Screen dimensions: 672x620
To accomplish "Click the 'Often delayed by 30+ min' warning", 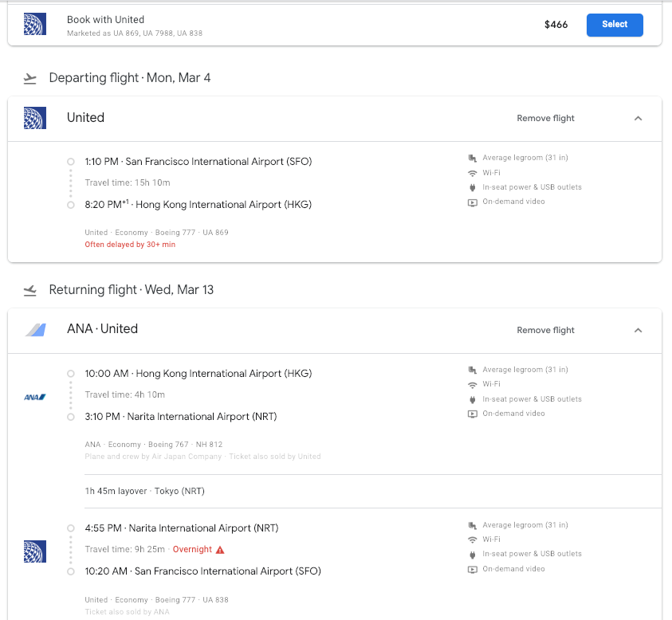I will click(x=130, y=245).
